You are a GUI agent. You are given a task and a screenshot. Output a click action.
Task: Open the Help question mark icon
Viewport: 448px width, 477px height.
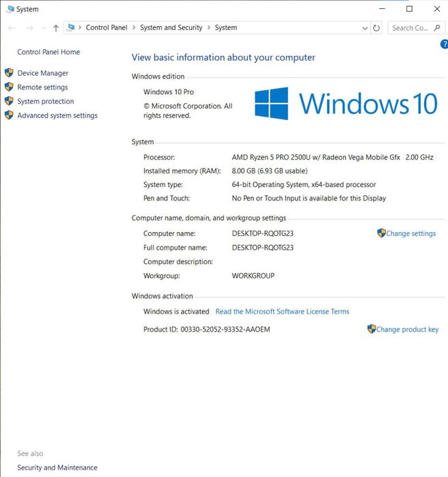[x=444, y=44]
